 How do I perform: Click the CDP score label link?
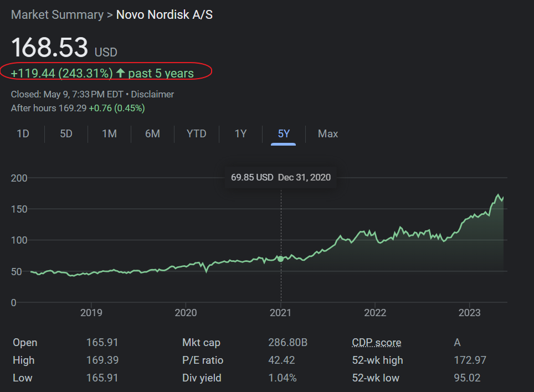pos(377,343)
